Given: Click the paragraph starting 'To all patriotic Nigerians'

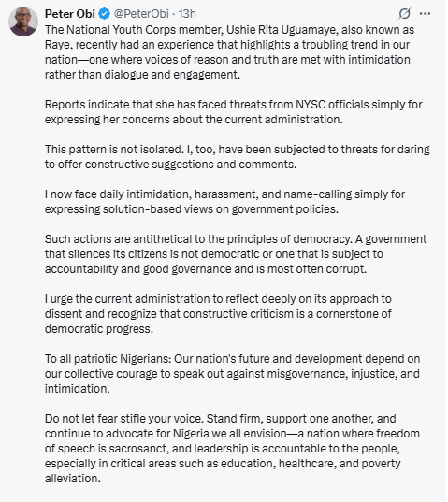Looking at the screenshot, I should (233, 374).
